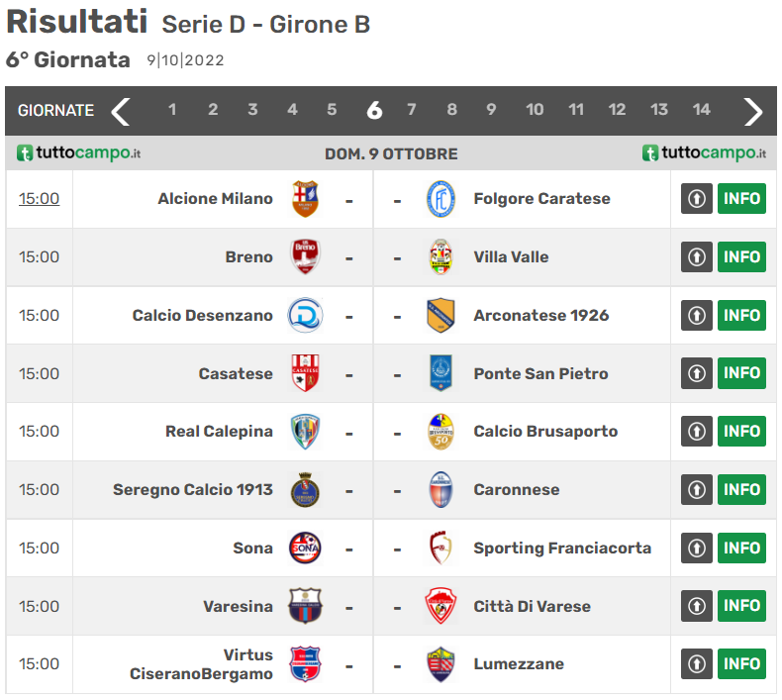Select giornata 1 in navigation bar
782x700 pixels.
pyautogui.click(x=172, y=110)
